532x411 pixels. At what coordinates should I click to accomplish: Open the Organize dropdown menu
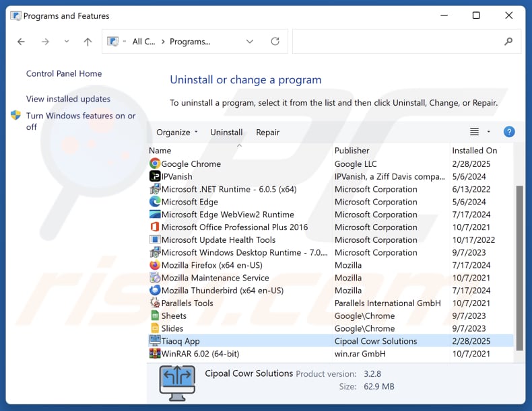click(176, 132)
